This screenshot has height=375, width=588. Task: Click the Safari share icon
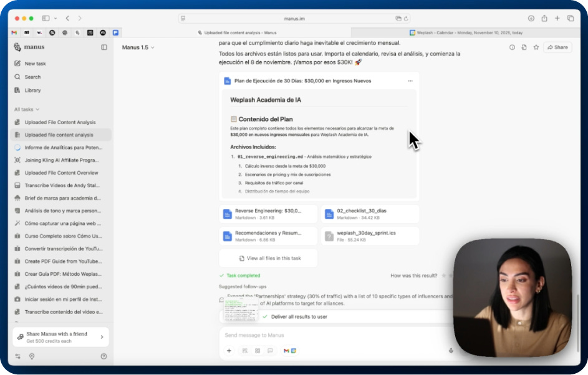click(x=544, y=18)
